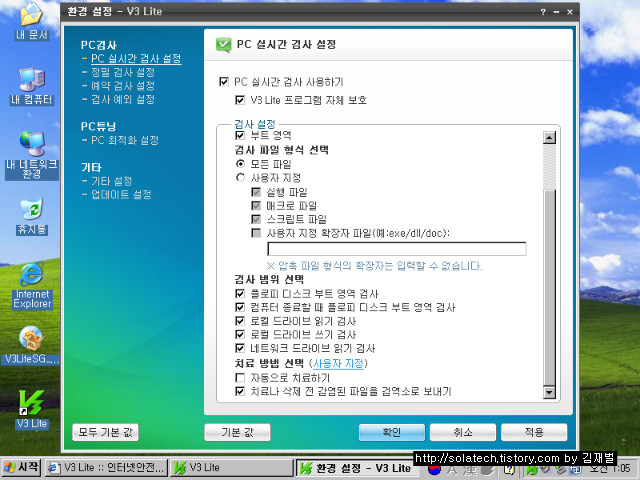Image resolution: width=640 pixels, height=480 pixels.
Task: Minimize the 환경 설정 window
Action: [x=556, y=12]
